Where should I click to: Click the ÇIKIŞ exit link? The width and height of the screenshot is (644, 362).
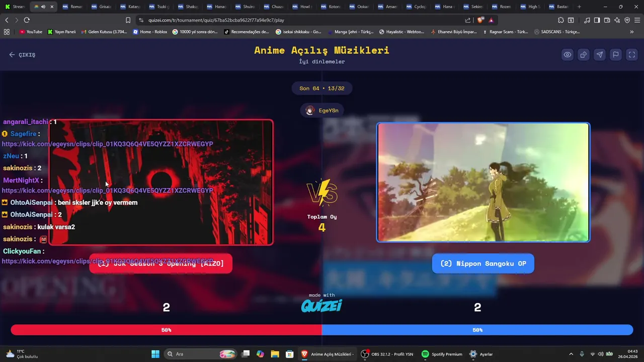point(22,55)
